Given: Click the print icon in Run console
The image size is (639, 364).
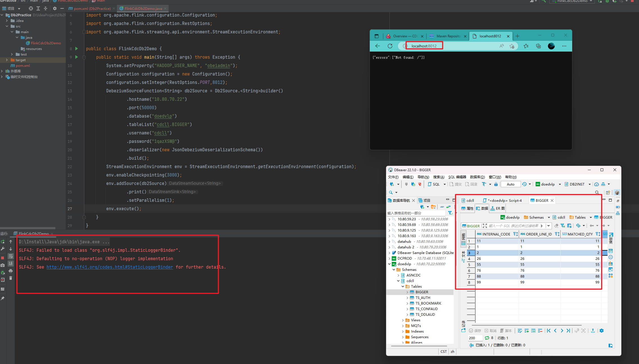Looking at the screenshot, I should 11,271.
